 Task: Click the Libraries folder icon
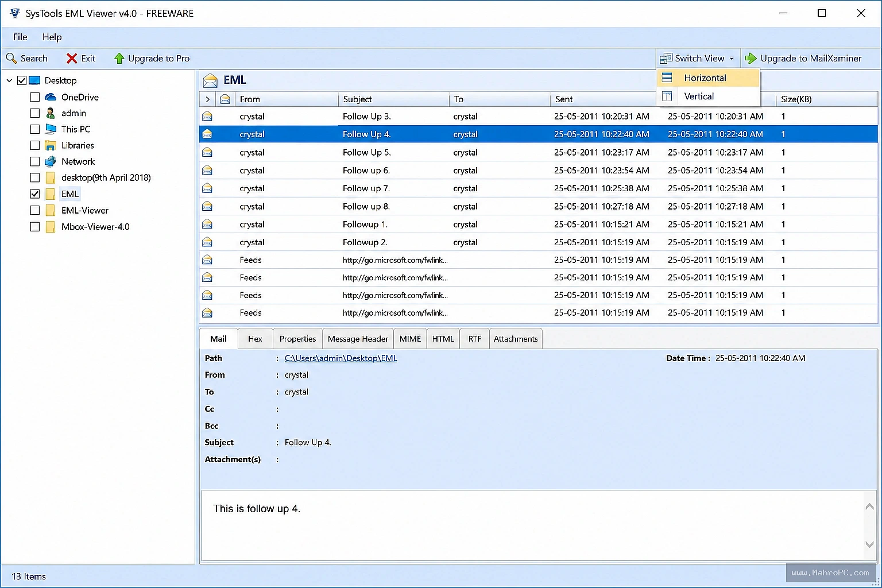click(51, 145)
